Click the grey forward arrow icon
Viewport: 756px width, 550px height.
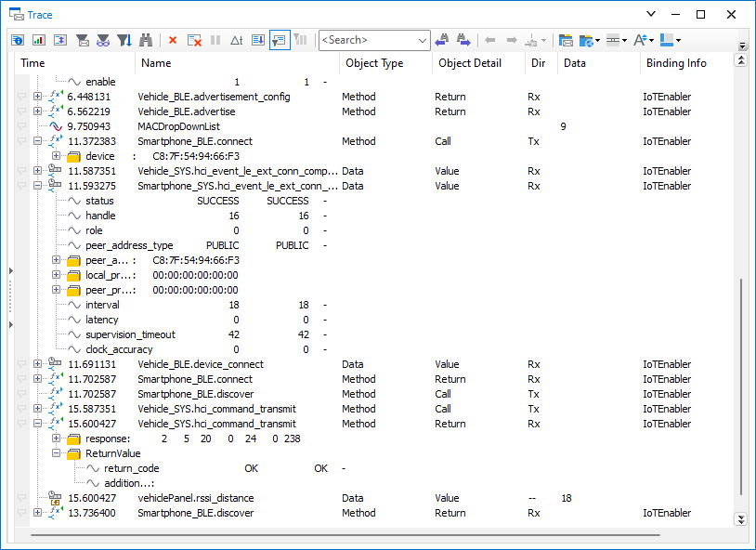512,40
